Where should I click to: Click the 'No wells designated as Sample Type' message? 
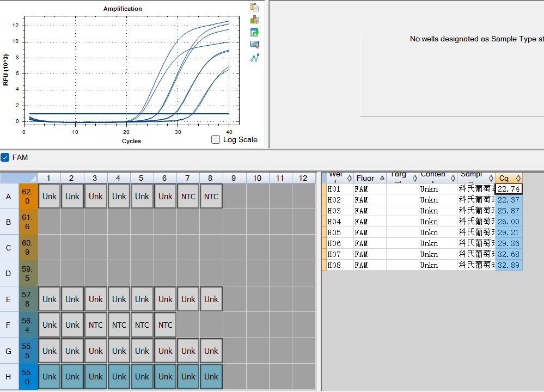tap(476, 39)
